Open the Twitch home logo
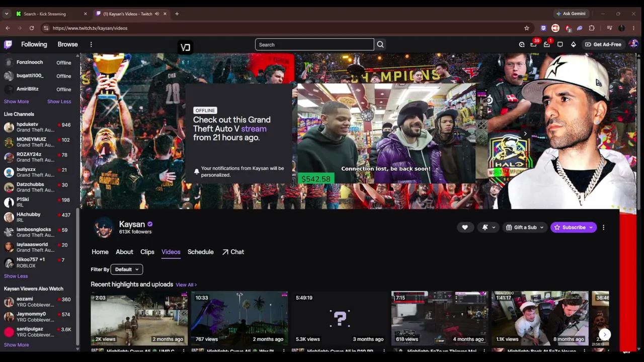The height and width of the screenshot is (362, 644). (8, 44)
